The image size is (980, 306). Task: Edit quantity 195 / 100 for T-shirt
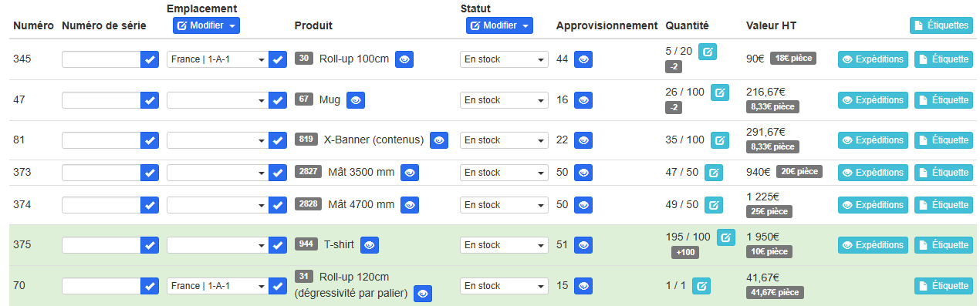(726, 237)
